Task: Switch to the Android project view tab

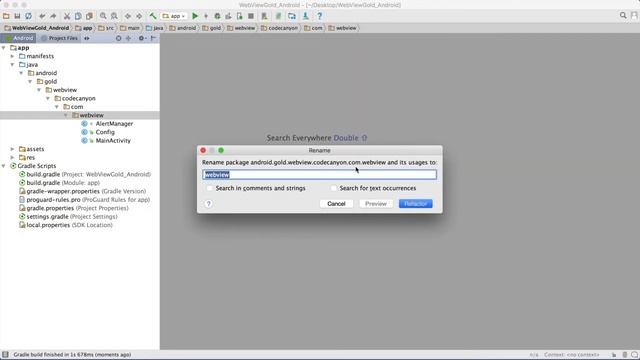Action: [19, 38]
